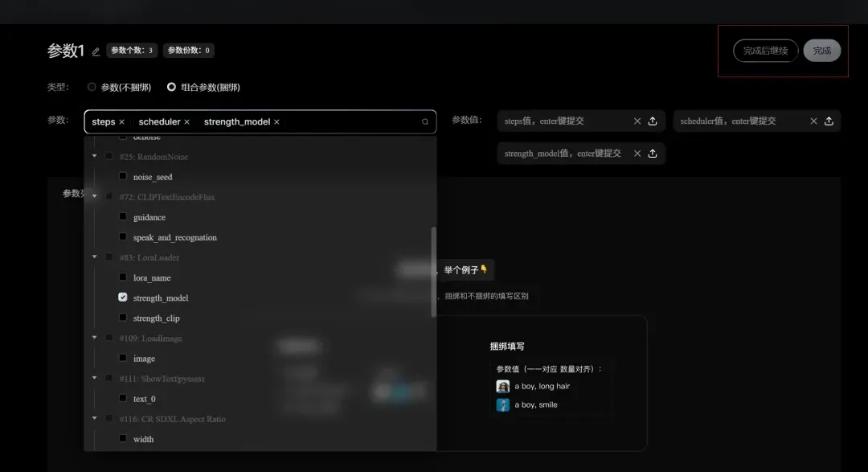The image size is (868, 472).
Task: Upload a file for the steps value
Action: [x=653, y=121]
